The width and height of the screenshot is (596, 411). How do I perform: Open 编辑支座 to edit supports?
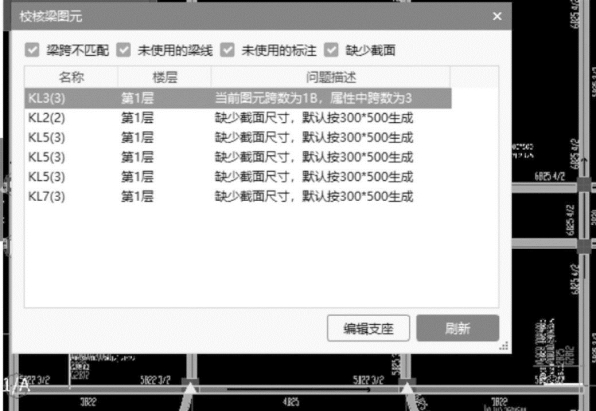pos(368,328)
